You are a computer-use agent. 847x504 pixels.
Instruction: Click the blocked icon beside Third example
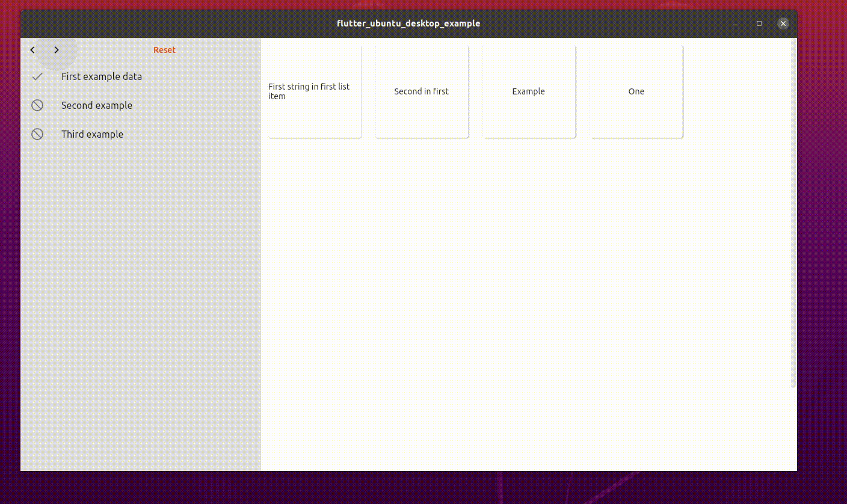click(x=37, y=134)
